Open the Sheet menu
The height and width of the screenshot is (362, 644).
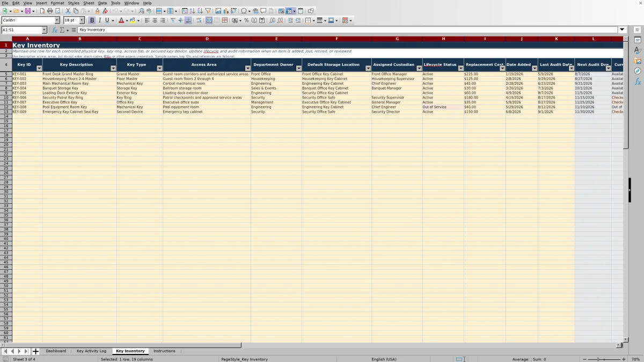pyautogui.click(x=89, y=3)
